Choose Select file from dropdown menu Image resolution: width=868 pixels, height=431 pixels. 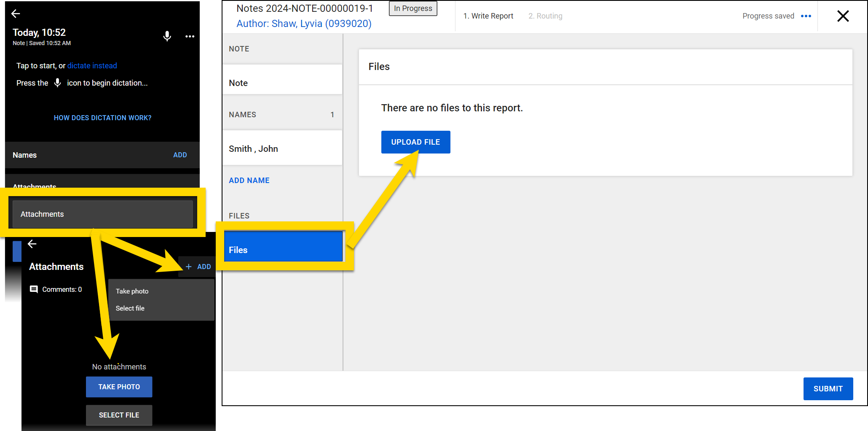click(x=130, y=308)
